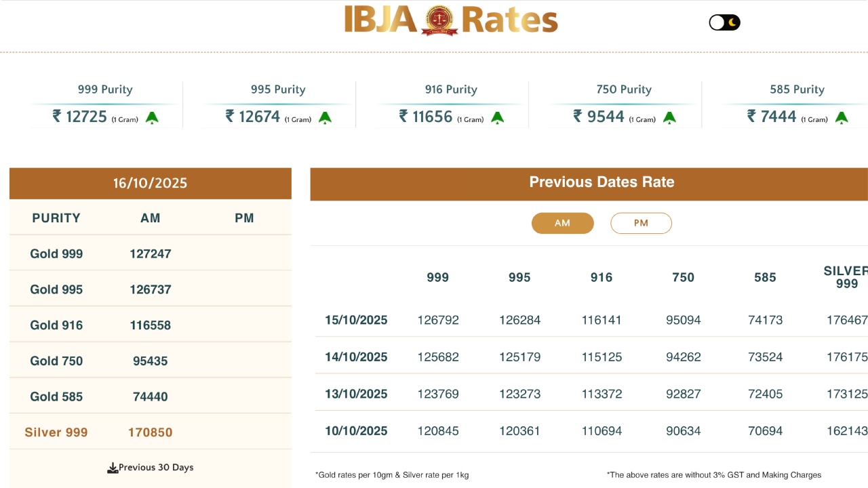Viewport: 868px width, 488px height.
Task: Click the Previous Dates Rate header
Action: pyautogui.click(x=601, y=182)
